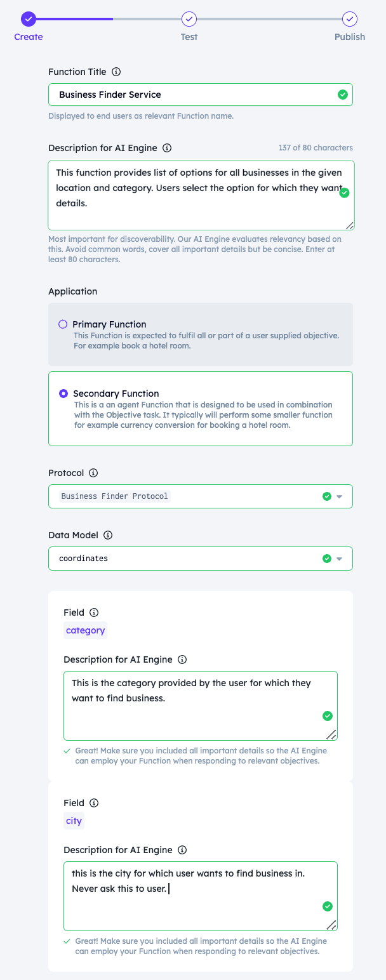This screenshot has width=386, height=980.
Task: Click the city field tag
Action: coord(74,821)
